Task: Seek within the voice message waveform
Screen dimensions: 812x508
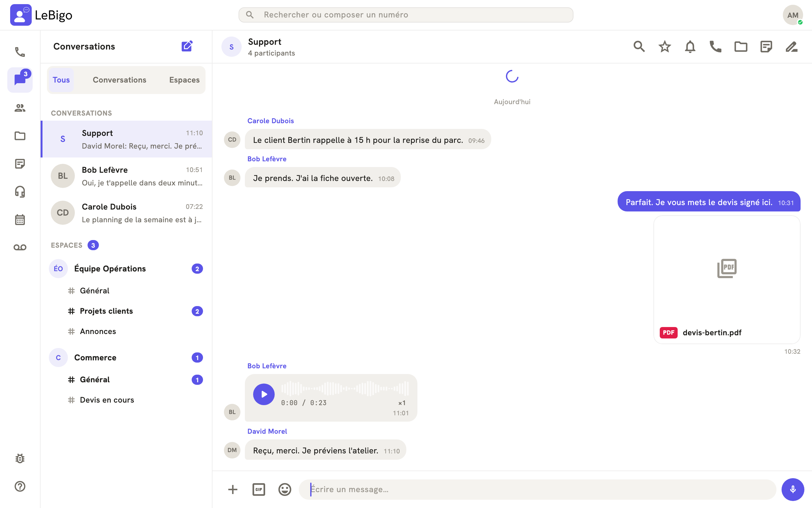Action: (x=345, y=388)
